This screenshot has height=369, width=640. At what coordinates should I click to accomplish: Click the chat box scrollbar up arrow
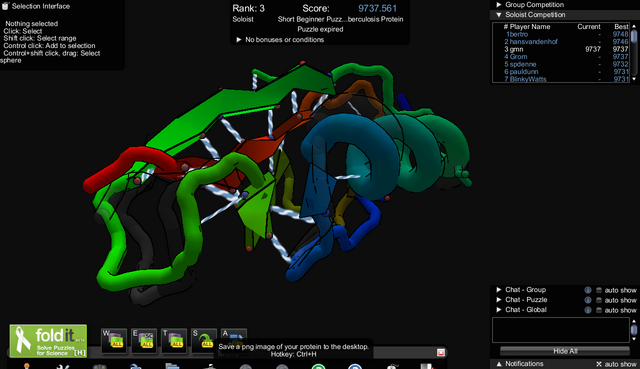(x=634, y=321)
